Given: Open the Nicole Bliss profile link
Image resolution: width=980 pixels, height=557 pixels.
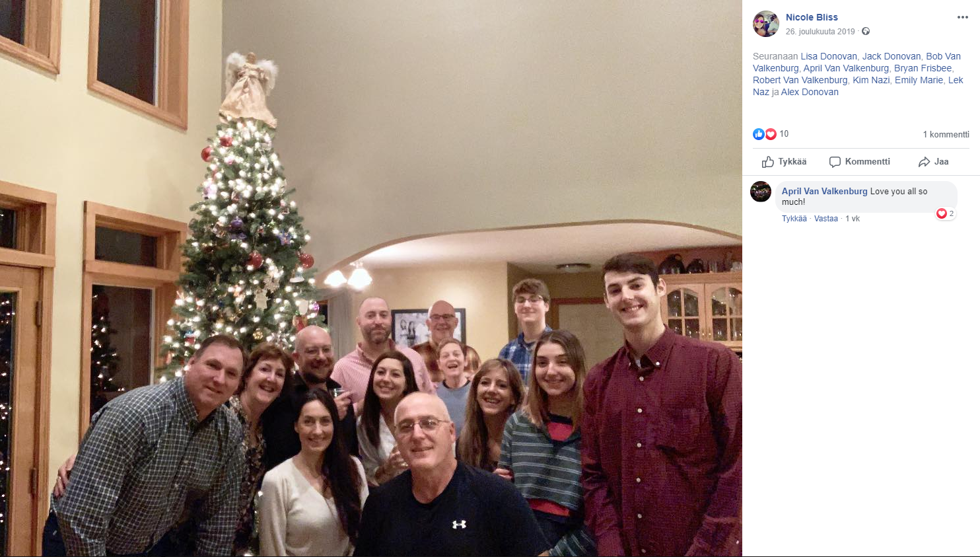Looking at the screenshot, I should click(812, 17).
